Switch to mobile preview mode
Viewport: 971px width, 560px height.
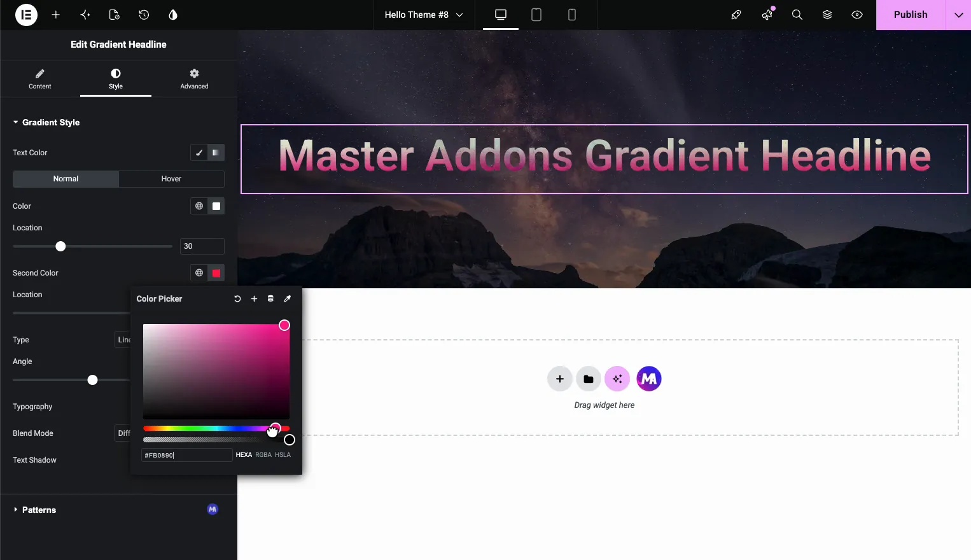(572, 15)
